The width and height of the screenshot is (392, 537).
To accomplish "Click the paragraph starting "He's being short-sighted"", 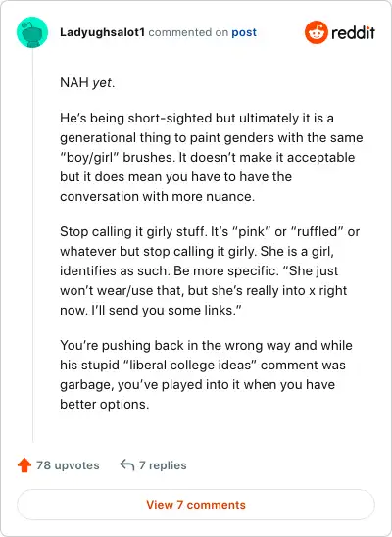I will [212, 157].
